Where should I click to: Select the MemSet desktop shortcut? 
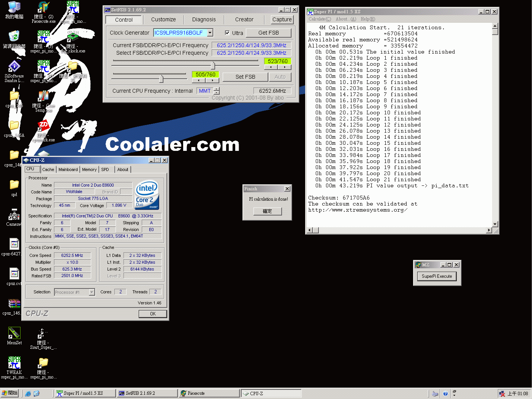tap(14, 336)
